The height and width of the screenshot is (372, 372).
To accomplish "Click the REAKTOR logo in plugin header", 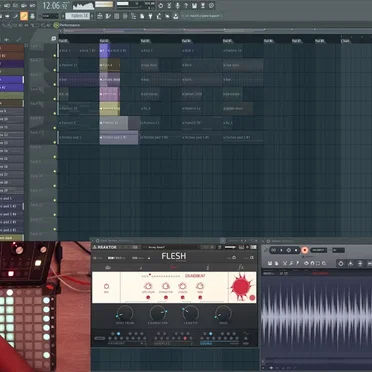I will tap(105, 247).
